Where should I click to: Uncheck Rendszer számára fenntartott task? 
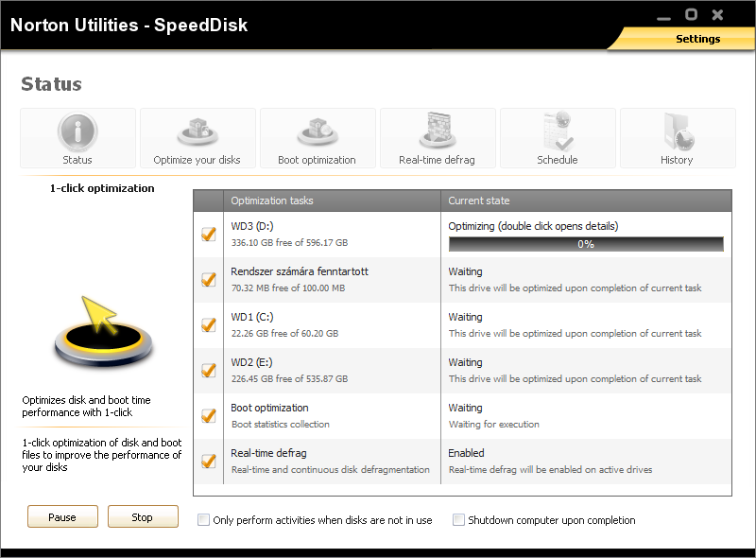click(209, 280)
